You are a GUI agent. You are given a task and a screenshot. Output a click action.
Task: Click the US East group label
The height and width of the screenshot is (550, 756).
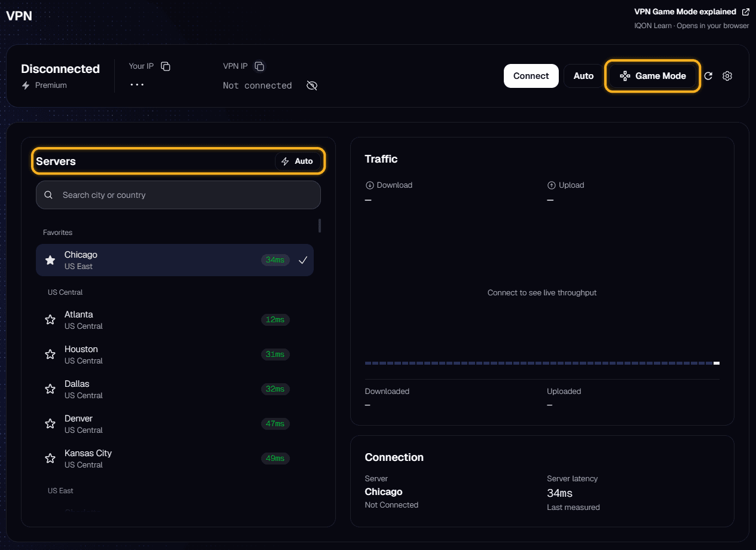tap(60, 491)
